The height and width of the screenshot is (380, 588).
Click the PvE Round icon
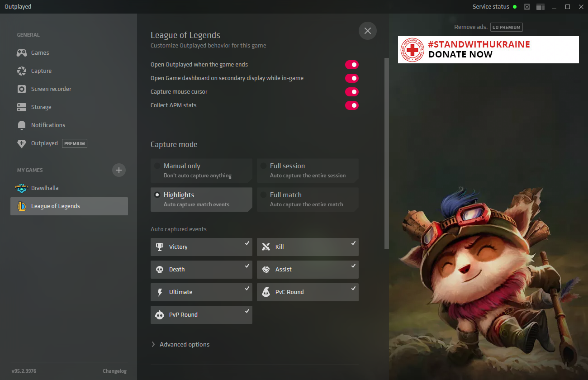[x=266, y=292]
